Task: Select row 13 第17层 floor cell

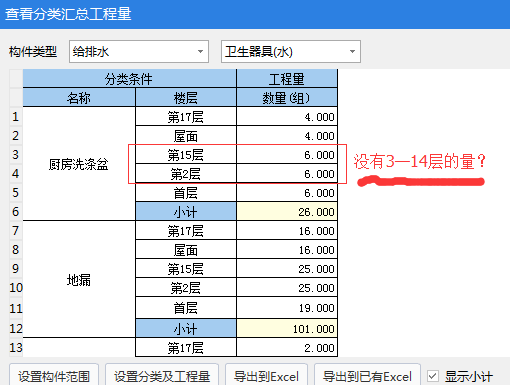Action: click(186, 348)
